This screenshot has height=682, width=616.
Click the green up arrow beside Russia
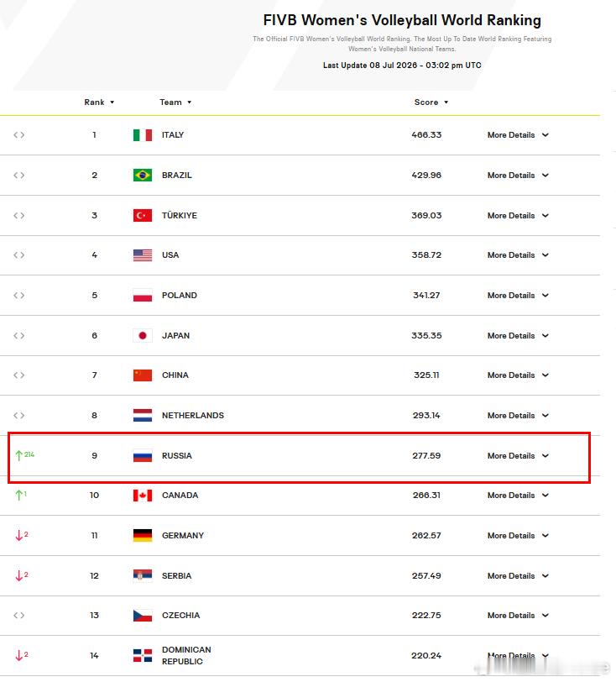click(18, 455)
